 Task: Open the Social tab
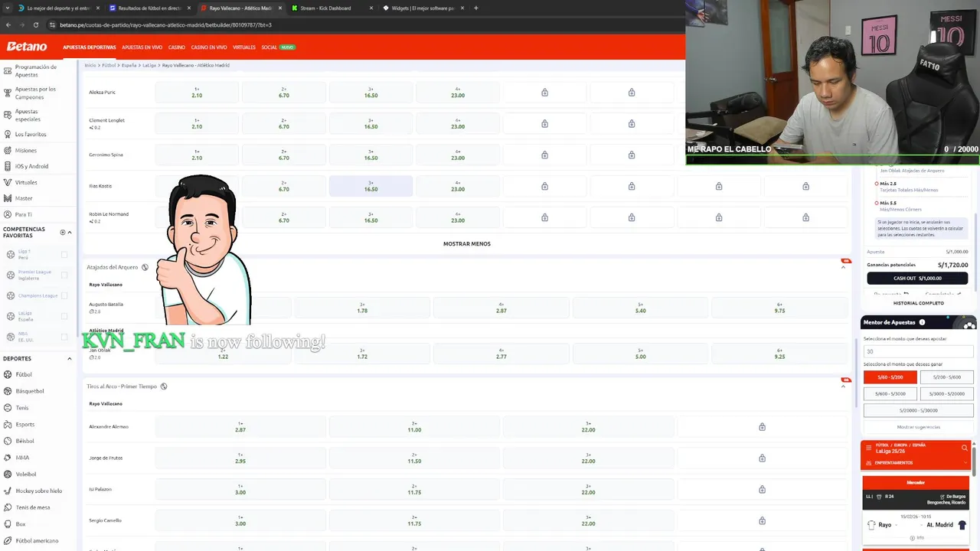click(x=269, y=47)
